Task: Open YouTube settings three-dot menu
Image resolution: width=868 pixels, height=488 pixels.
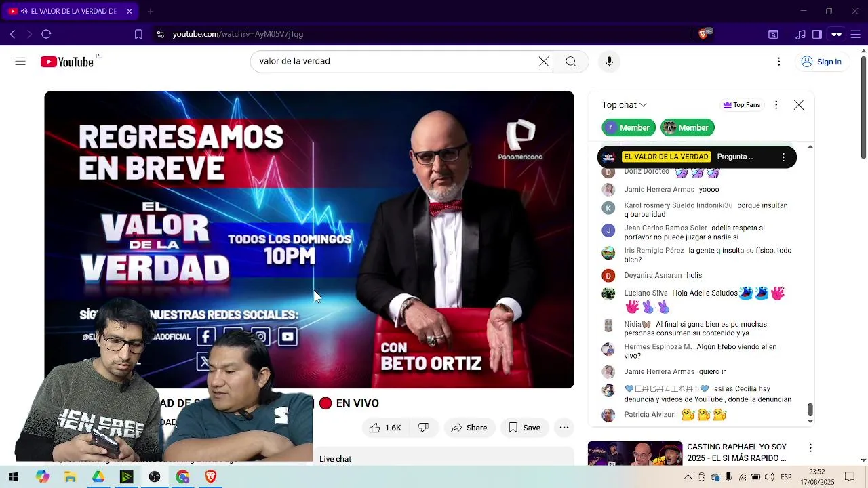Action: point(778,62)
